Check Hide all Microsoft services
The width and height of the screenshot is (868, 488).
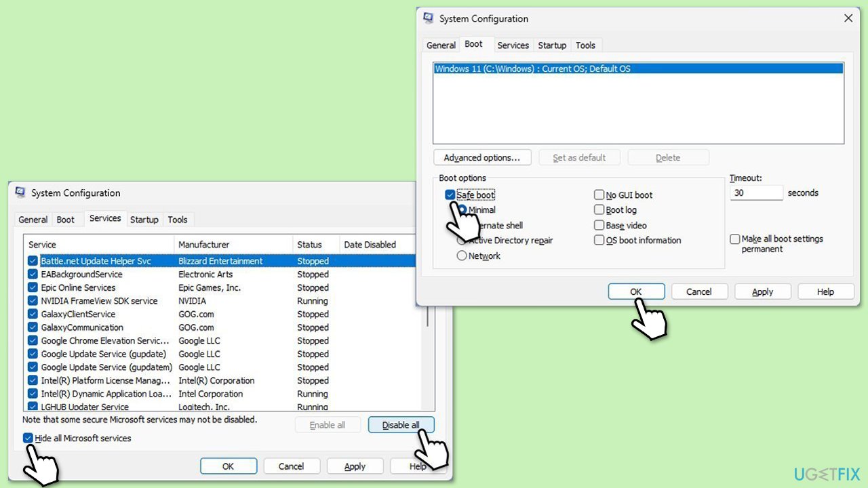pos(28,439)
